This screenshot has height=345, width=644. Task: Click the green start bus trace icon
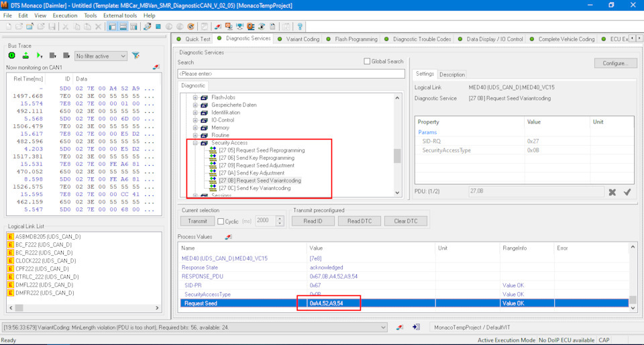click(x=13, y=56)
